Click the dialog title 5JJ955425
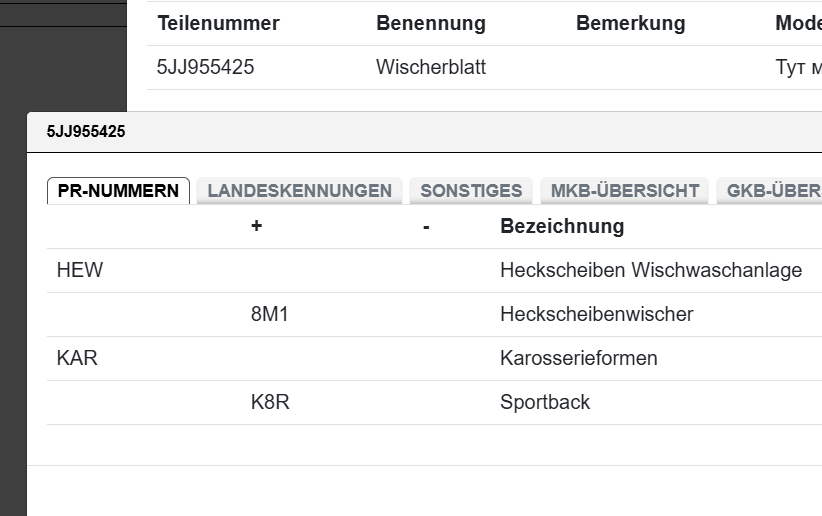This screenshot has height=516, width=822. (86, 131)
